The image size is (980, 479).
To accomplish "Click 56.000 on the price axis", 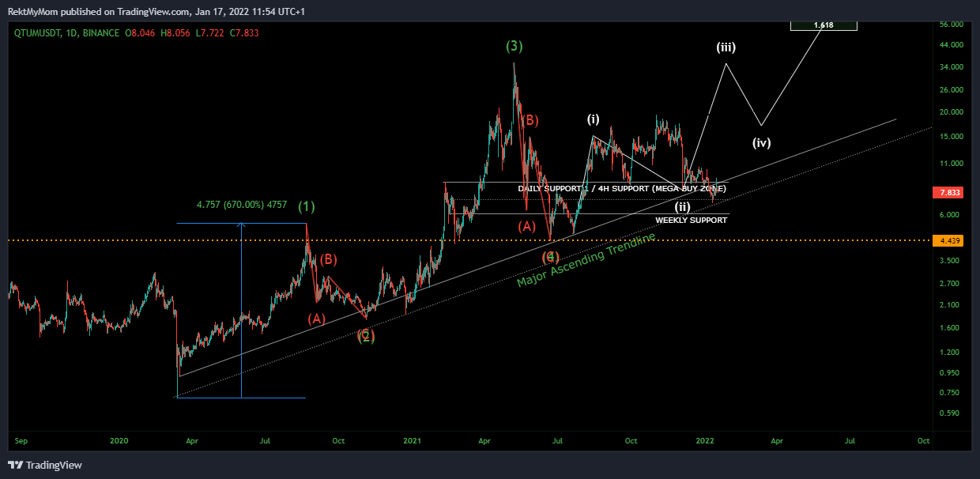I will (951, 25).
